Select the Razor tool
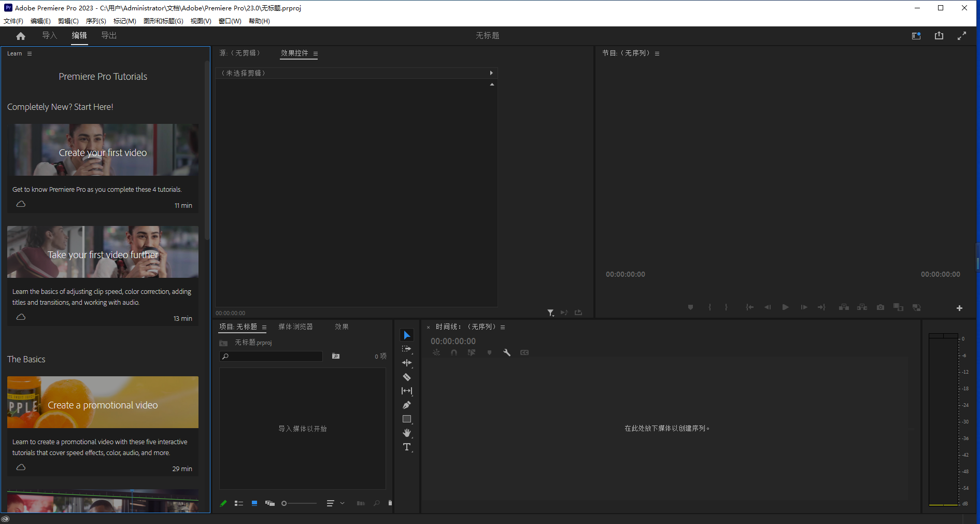980x524 pixels. pos(407,377)
